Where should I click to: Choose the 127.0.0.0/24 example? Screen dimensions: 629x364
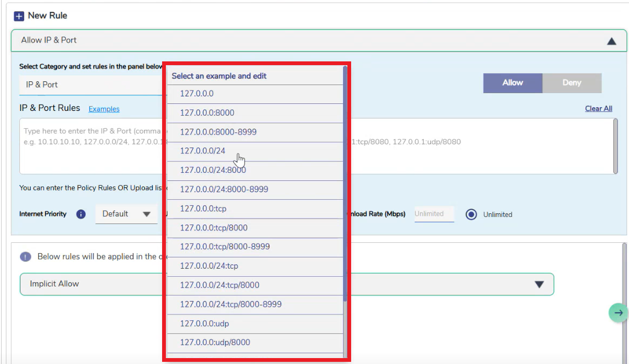pyautogui.click(x=202, y=151)
